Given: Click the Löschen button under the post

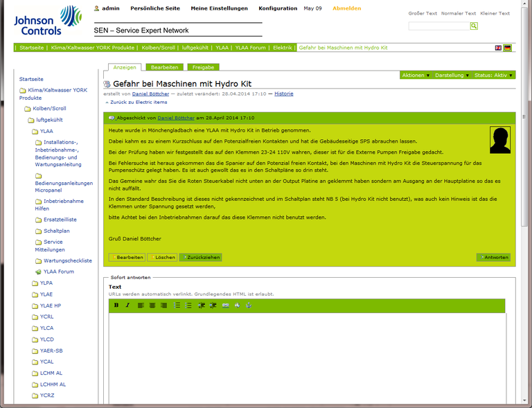Looking at the screenshot, I should [162, 258].
